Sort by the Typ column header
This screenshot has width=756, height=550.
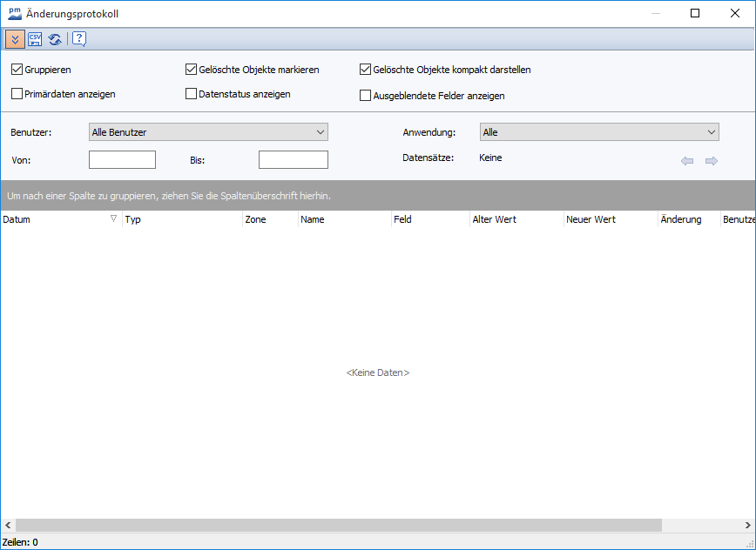point(181,220)
